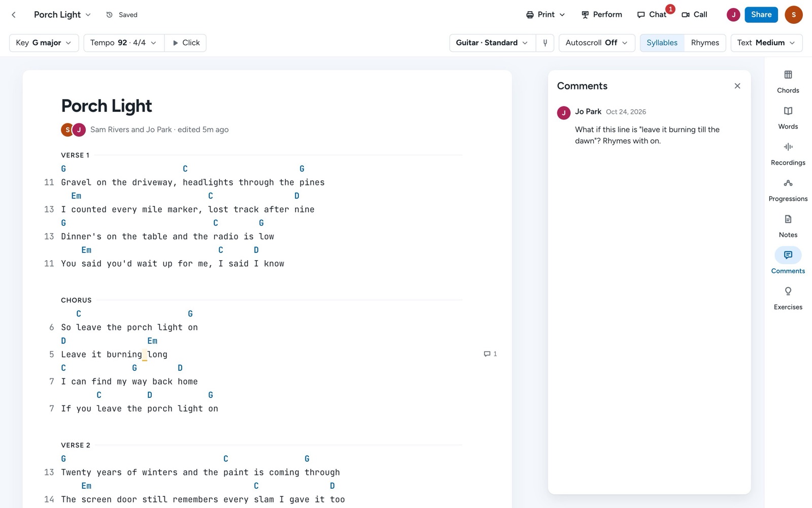This screenshot has height=508, width=812.
Task: Open the Notes sidebar panel
Action: 788,226
